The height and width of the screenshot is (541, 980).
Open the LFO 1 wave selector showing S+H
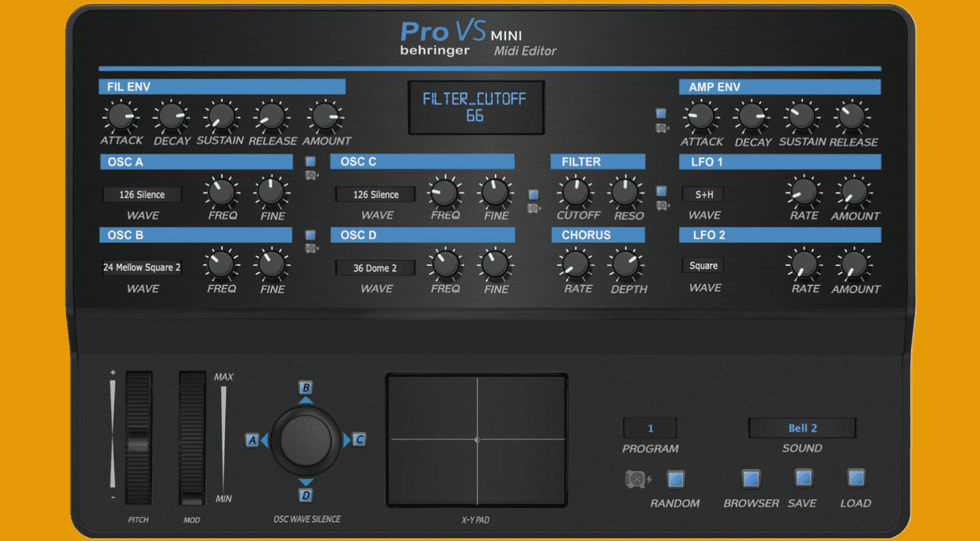point(702,195)
